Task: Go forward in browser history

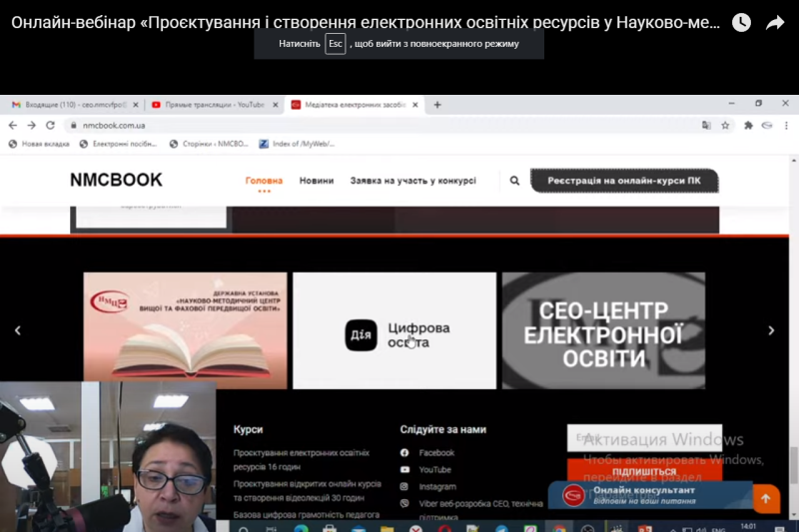Action: (x=32, y=125)
